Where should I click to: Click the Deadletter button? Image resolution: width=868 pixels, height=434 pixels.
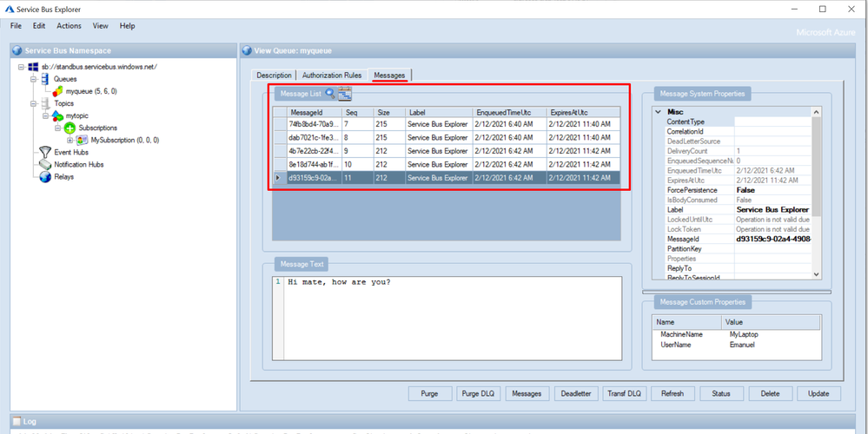576,394
